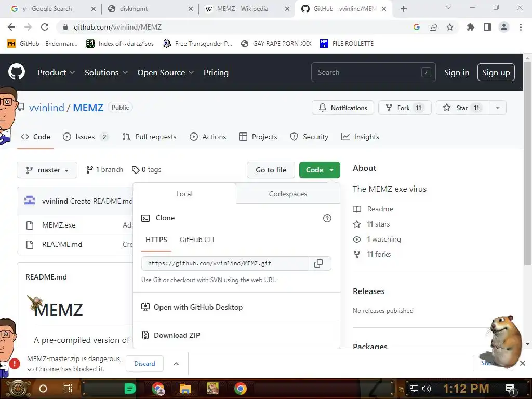Click the clone URL text field
Screen dimensions: 532x399
224,263
